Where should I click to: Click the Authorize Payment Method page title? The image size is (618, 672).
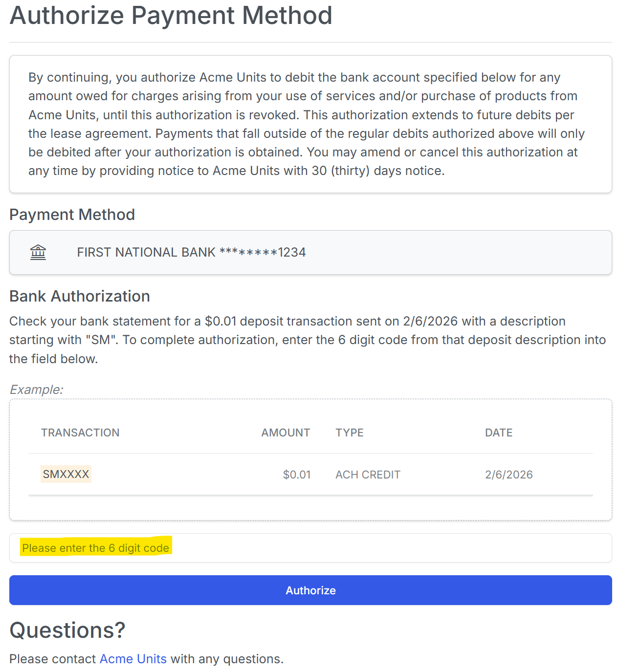point(171,15)
